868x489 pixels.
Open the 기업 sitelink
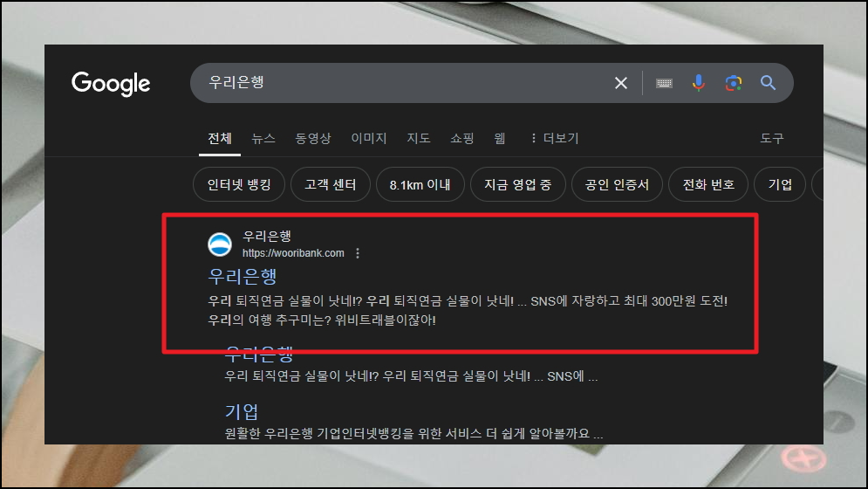click(x=242, y=411)
